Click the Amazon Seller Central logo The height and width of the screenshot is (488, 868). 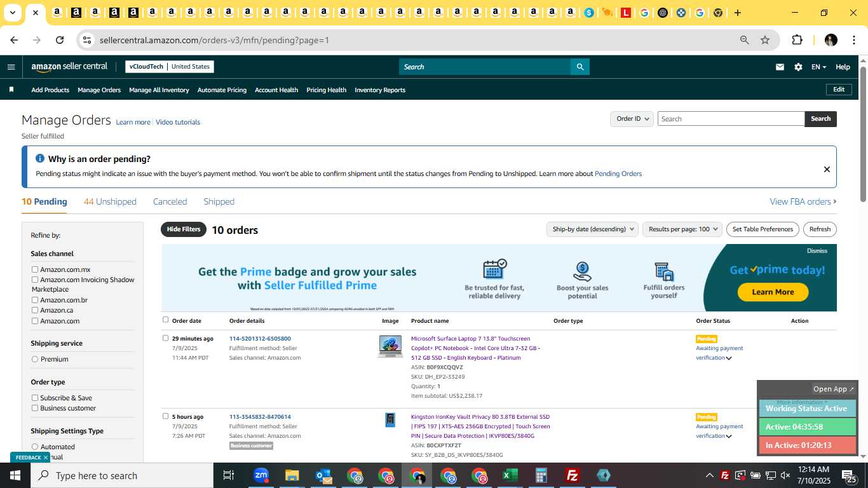pos(69,67)
